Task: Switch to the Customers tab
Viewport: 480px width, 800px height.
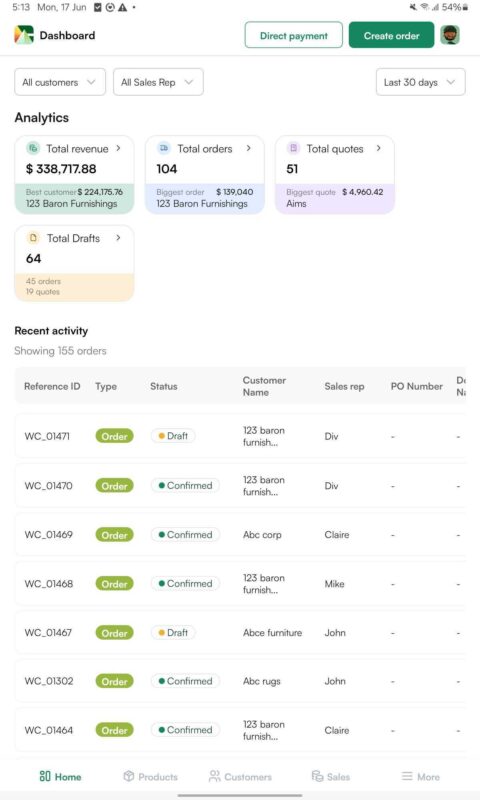Action: (x=240, y=777)
